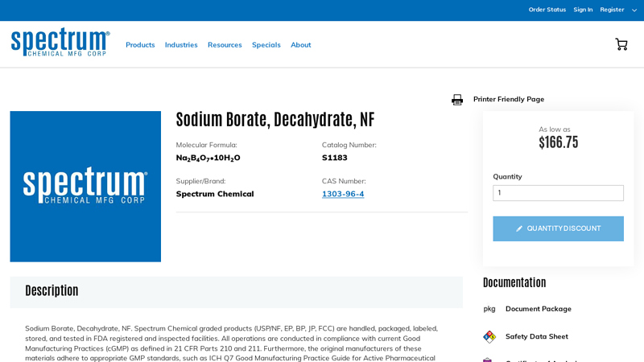Click the Register link
Image resolution: width=644 pixels, height=362 pixels.
[x=612, y=10]
